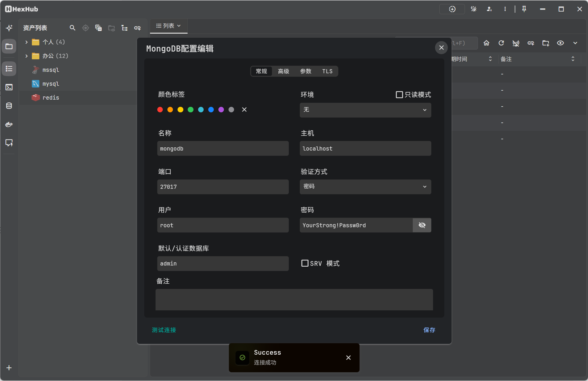Open the 验证方式 dropdown showing 密码
Image resolution: width=588 pixels, height=381 pixels.
pos(365,187)
